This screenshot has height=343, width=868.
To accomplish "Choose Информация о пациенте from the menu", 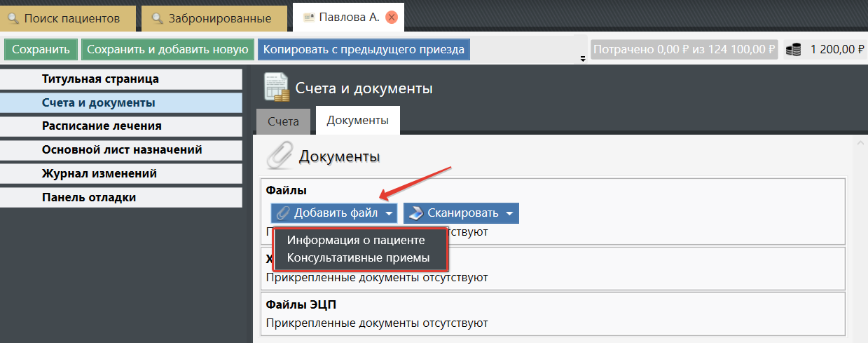I will [x=356, y=240].
